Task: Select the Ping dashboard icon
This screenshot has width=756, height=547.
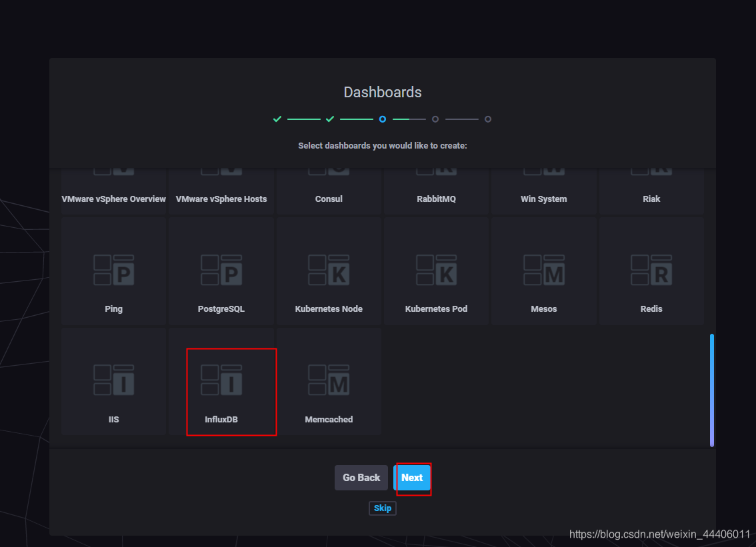Action: pyautogui.click(x=114, y=270)
